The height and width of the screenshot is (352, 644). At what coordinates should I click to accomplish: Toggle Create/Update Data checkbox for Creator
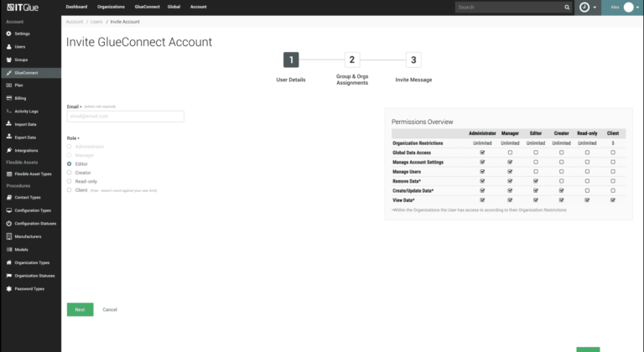[x=562, y=190]
